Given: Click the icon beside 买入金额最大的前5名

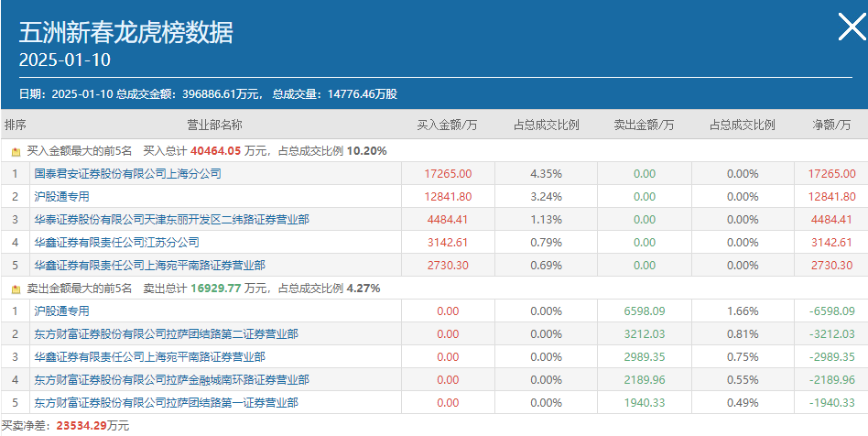Looking at the screenshot, I should pyautogui.click(x=16, y=151).
